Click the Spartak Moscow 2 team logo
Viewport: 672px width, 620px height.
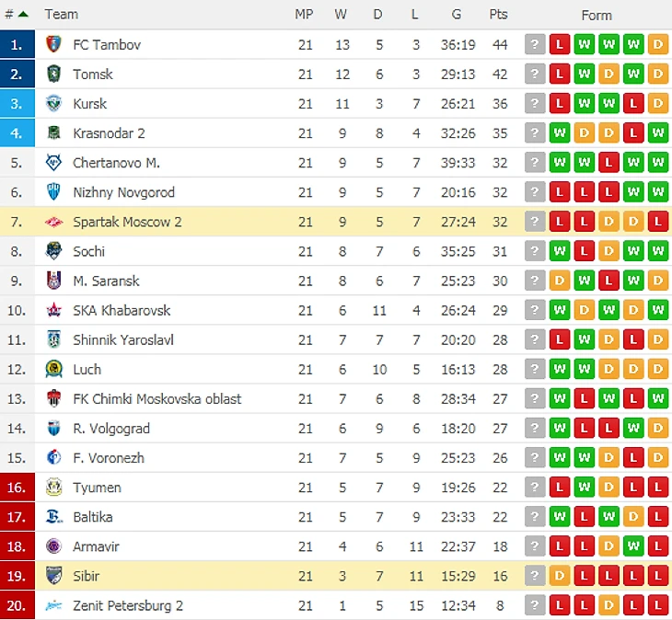[53, 222]
